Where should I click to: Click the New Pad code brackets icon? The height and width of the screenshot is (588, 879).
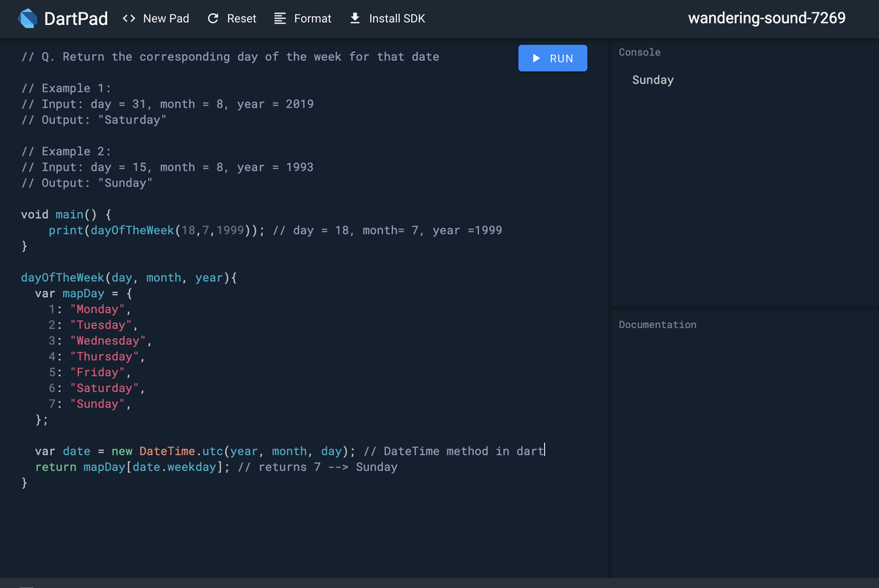pos(129,18)
